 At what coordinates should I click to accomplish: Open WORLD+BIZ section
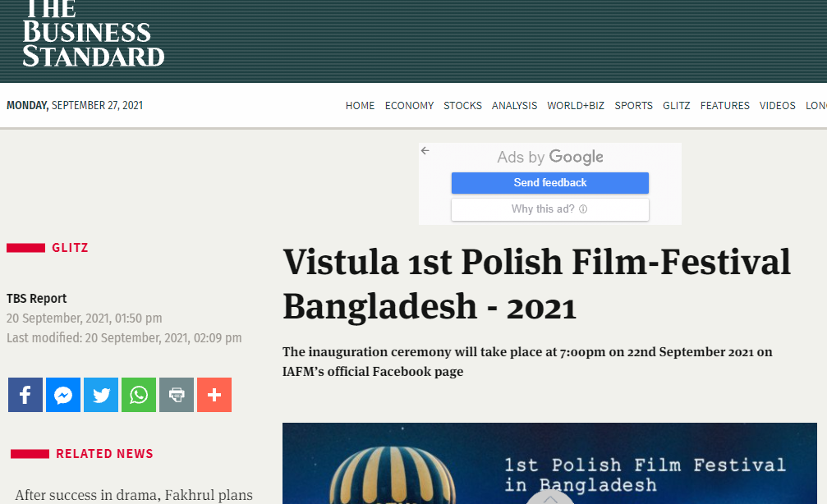pyautogui.click(x=576, y=105)
